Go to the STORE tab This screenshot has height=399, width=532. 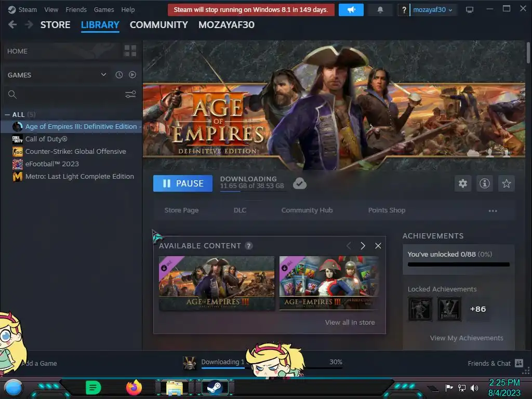(x=55, y=25)
